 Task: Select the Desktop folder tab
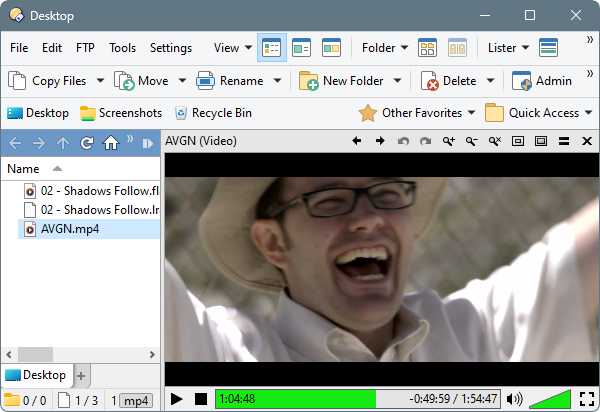pyautogui.click(x=36, y=375)
